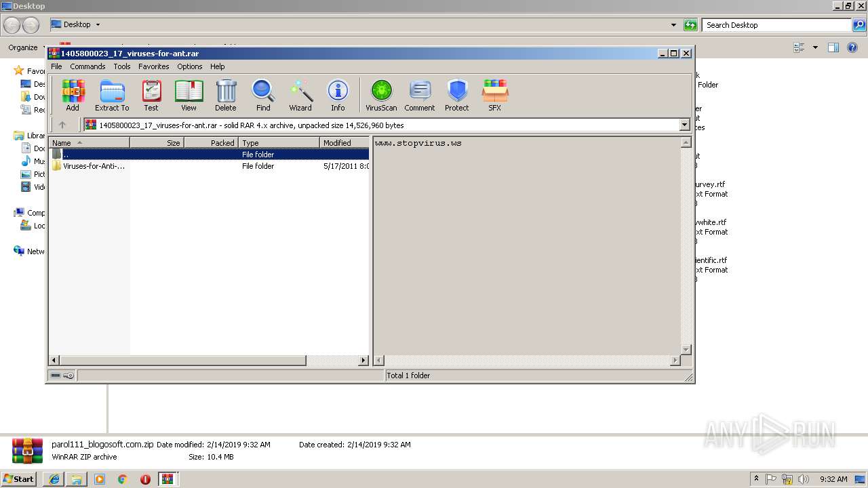Click the Start button
This screenshot has height=488, width=868.
pos(19,479)
